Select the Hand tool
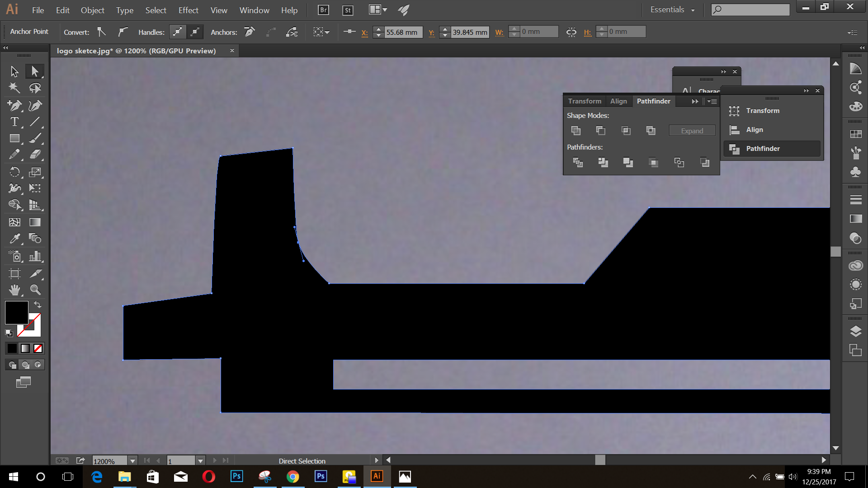The height and width of the screenshot is (488, 868). [x=14, y=290]
